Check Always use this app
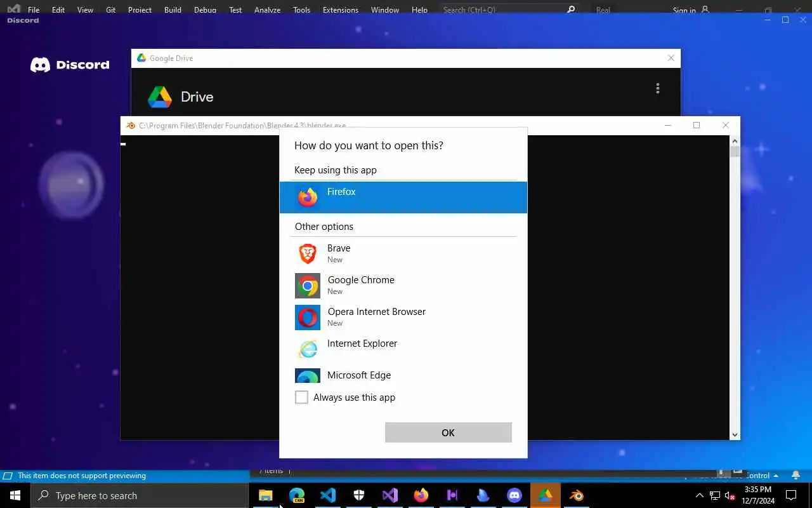The width and height of the screenshot is (812, 508). click(x=301, y=398)
